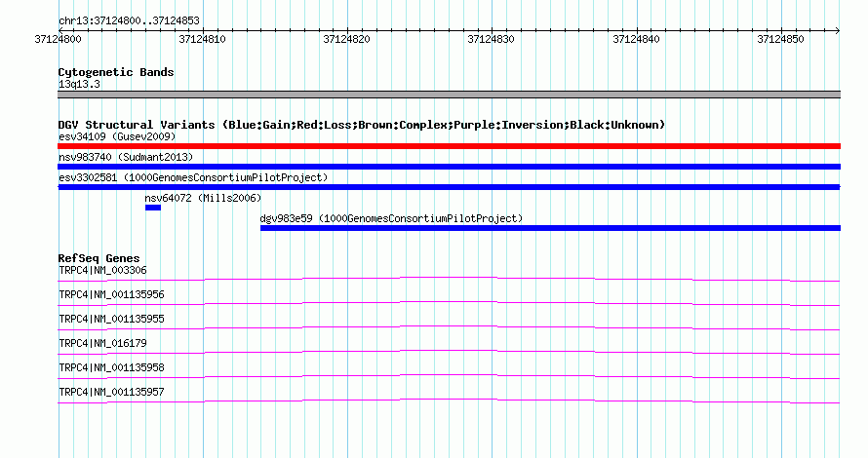The image size is (868, 458).
Task: Select the small nsv64072 blue bar
Action: tap(153, 208)
